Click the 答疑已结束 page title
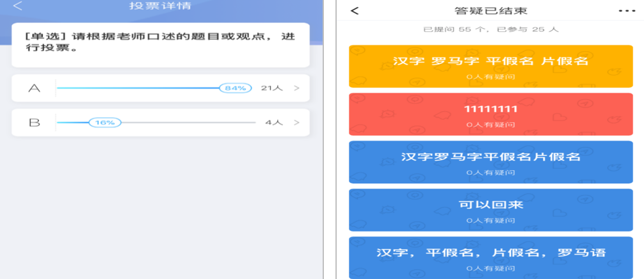Image resolution: width=644 pixels, height=279 pixels. pos(491,11)
